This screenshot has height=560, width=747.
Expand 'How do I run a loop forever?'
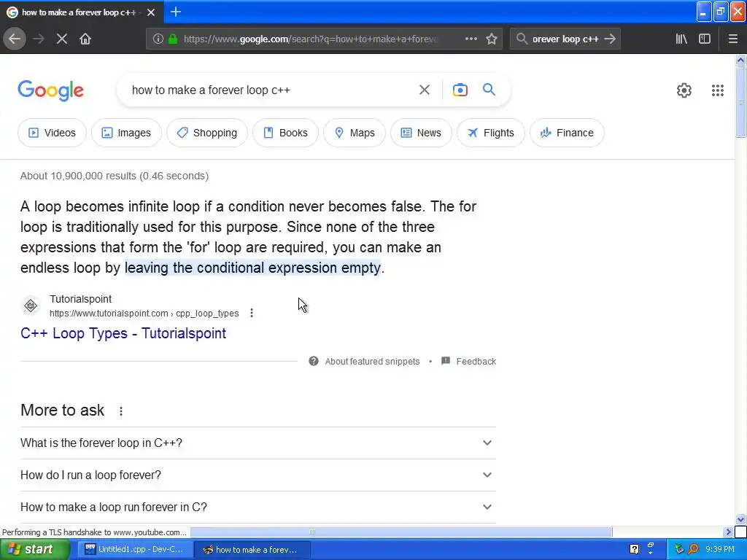tap(258, 475)
